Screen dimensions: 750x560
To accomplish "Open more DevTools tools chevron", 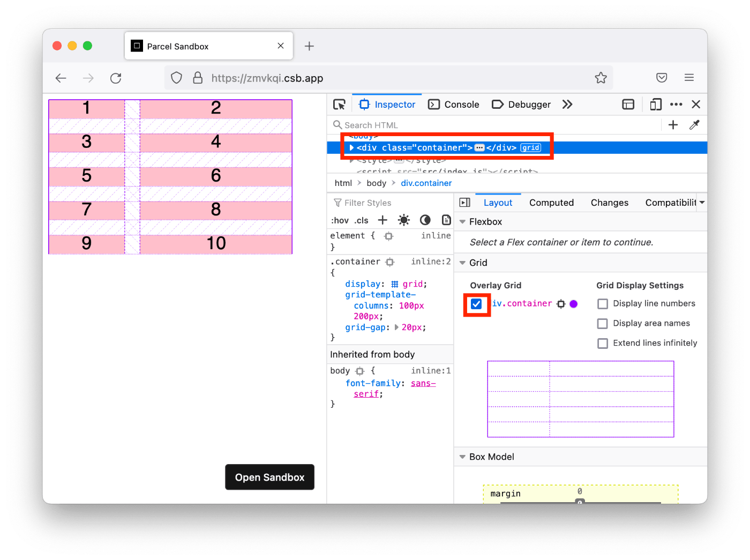I will 567,104.
